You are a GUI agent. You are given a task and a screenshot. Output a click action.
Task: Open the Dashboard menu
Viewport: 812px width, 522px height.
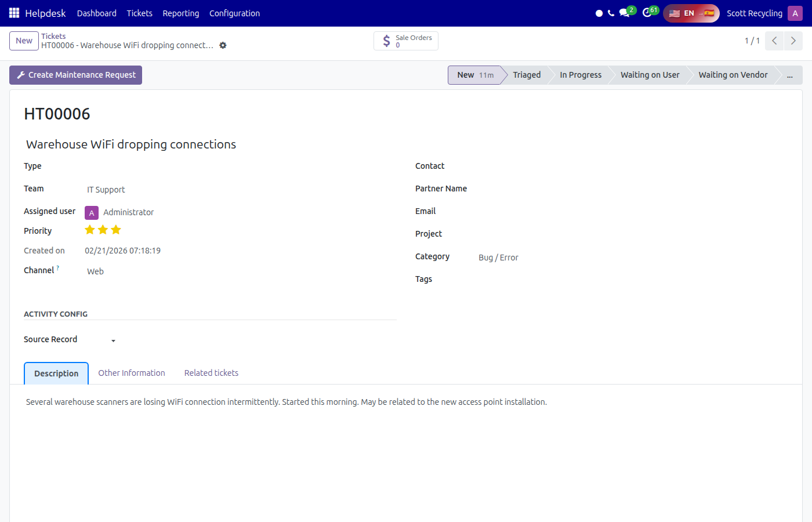pyautogui.click(x=97, y=13)
